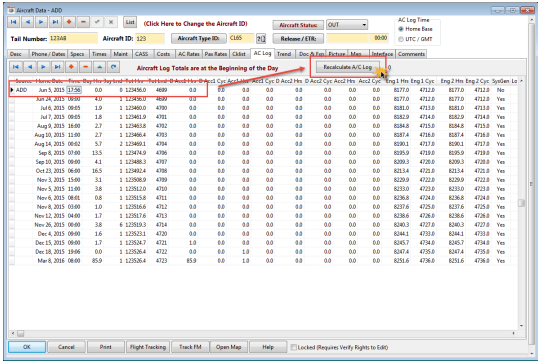The height and width of the screenshot is (361, 538).
Task: Go to previous AC Log entry in log toolbar
Action: [x=30, y=67]
